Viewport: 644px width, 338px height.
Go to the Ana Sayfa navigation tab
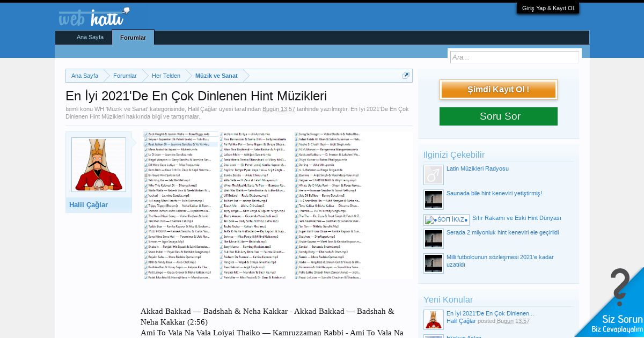point(90,38)
